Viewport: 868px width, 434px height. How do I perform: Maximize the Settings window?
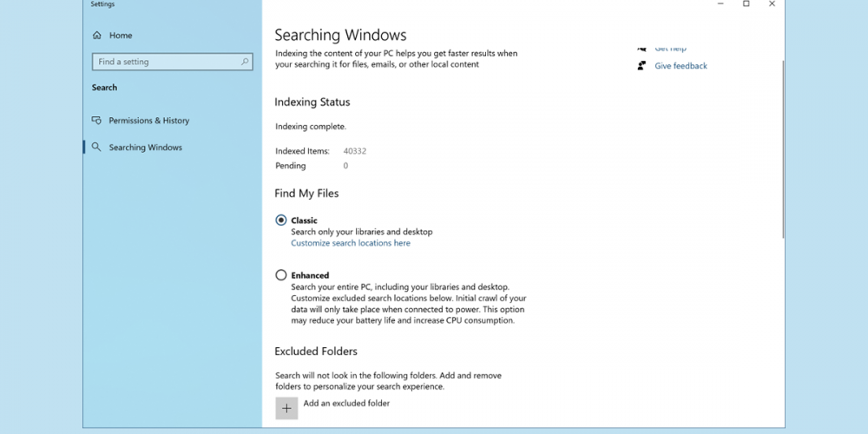tap(746, 4)
